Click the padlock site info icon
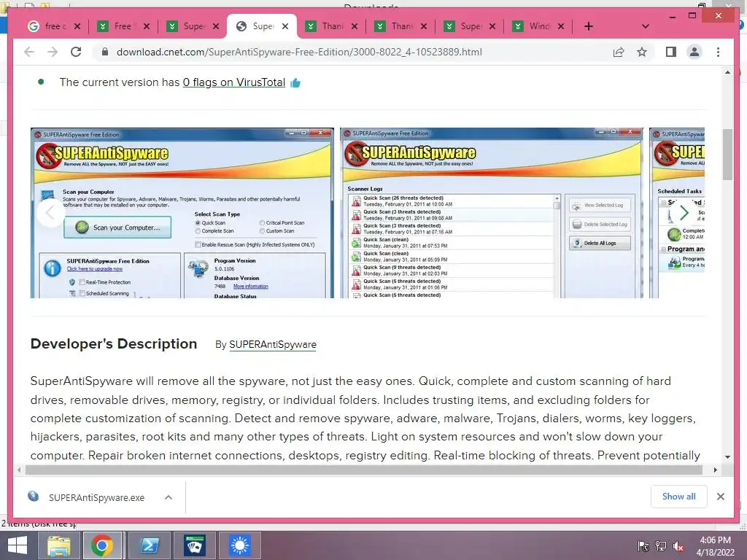 coord(105,52)
